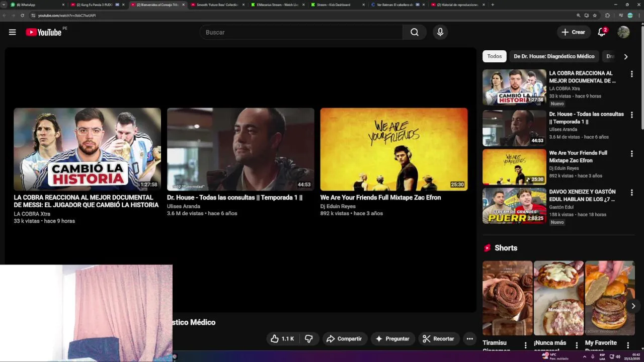Switch to the Stream – Kick Dashboard tab
This screenshot has height=362, width=644.
pyautogui.click(x=337, y=5)
